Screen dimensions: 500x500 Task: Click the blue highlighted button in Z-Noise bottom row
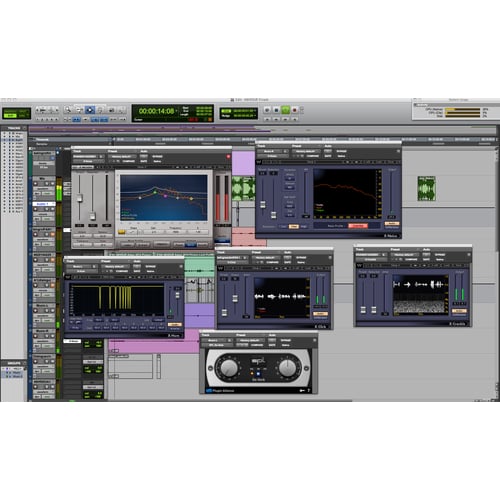tap(190, 245)
